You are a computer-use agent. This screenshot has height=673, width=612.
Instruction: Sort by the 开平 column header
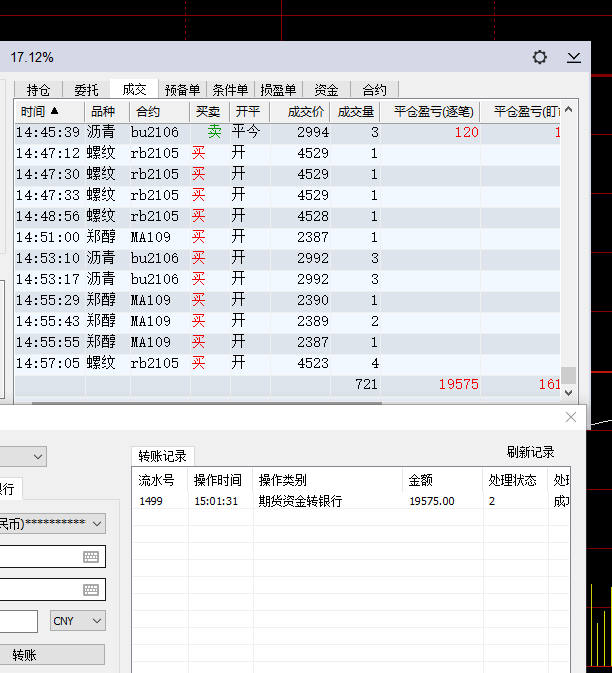click(249, 112)
